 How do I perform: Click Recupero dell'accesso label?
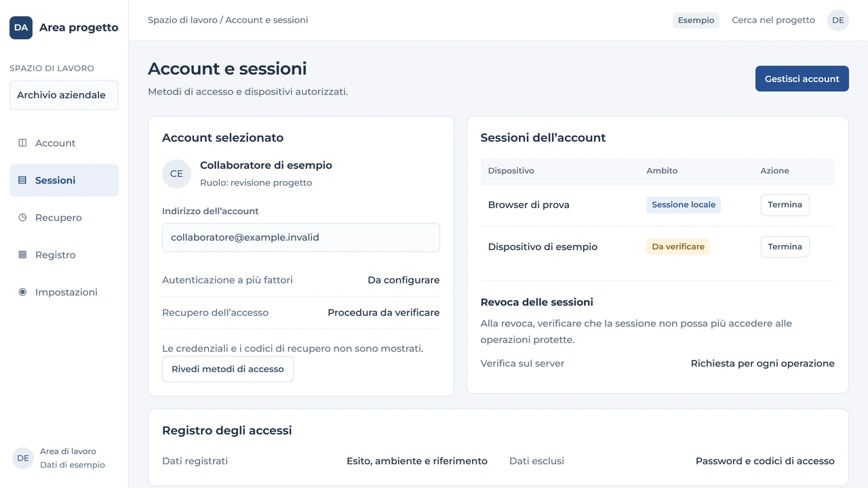pyautogui.click(x=215, y=312)
